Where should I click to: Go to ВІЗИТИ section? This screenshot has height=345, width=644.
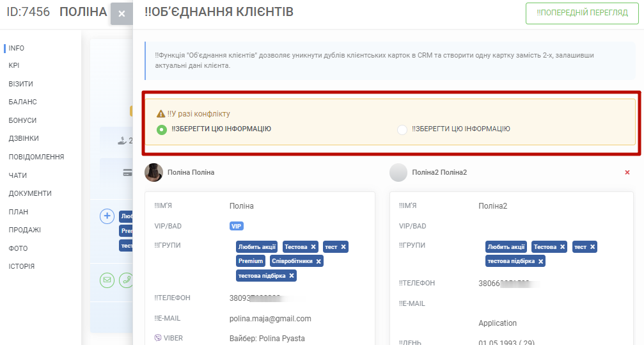(x=21, y=84)
